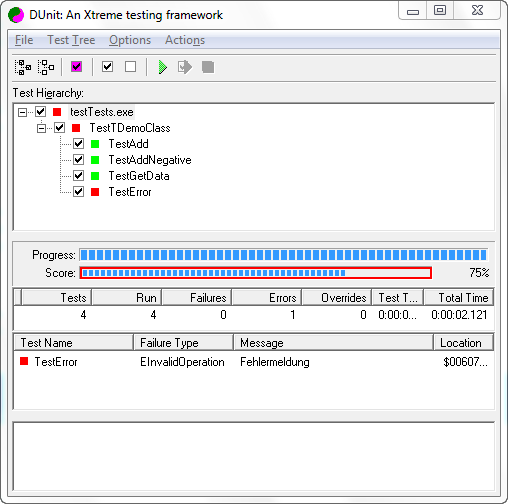
Task: Click the Test T... column header
Action: [398, 297]
